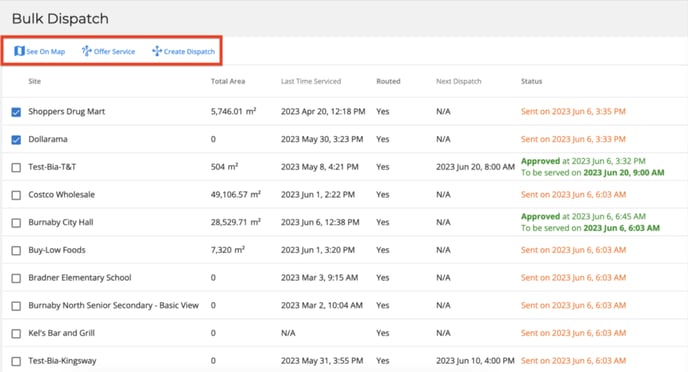The height and width of the screenshot is (372, 688).
Task: Uncheck the Dollarama checkbox
Action: point(16,140)
